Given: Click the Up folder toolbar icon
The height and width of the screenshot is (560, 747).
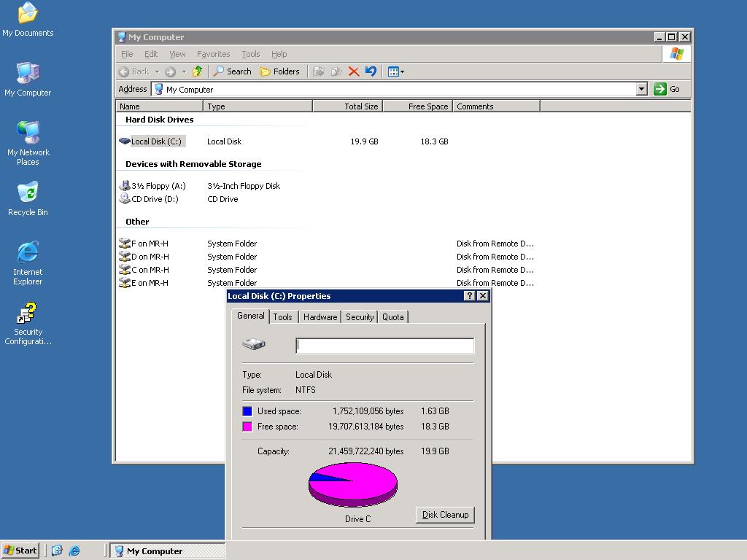Looking at the screenshot, I should [197, 71].
